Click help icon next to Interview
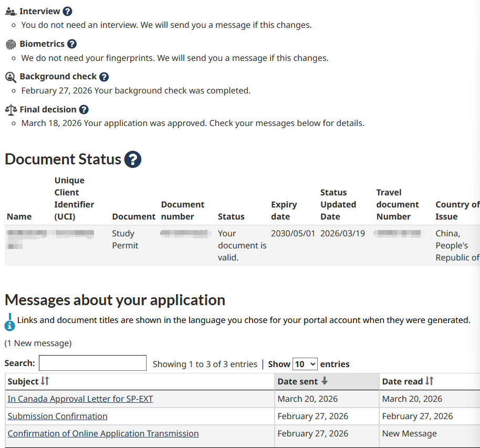The image size is (480, 448). click(x=67, y=11)
